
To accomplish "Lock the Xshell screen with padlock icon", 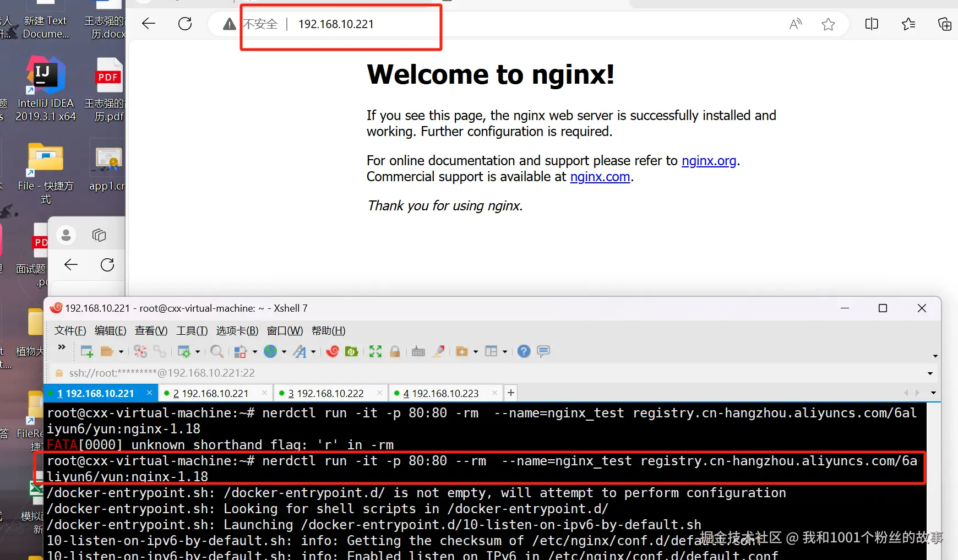I will [395, 351].
